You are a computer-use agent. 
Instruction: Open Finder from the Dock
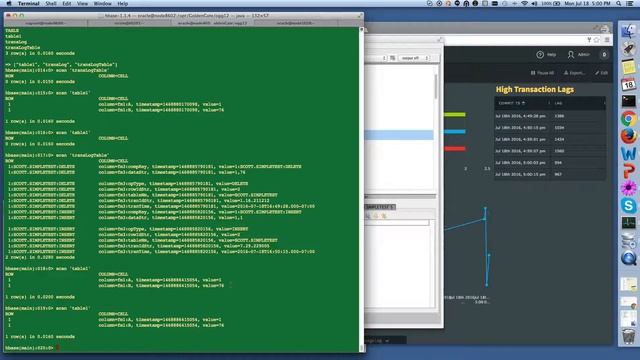pyautogui.click(x=629, y=31)
